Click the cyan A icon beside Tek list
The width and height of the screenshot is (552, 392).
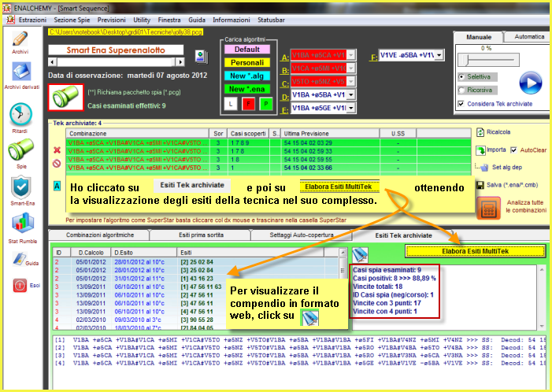pyautogui.click(x=57, y=186)
